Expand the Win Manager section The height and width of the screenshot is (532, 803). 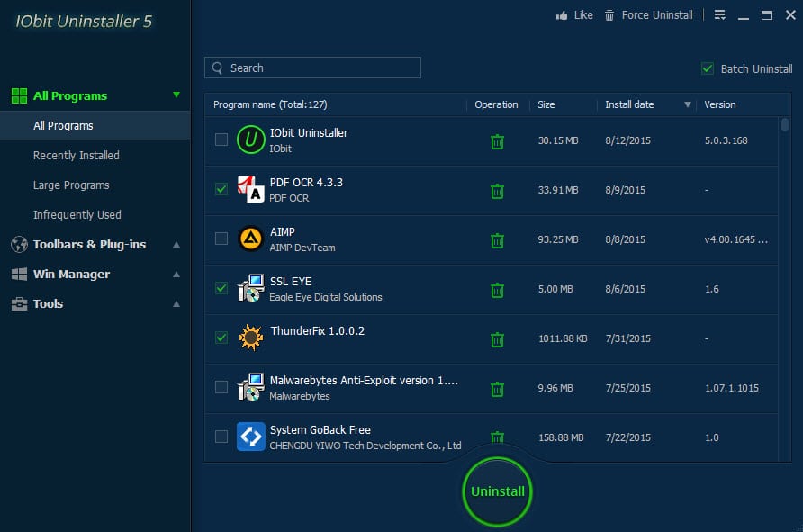coord(176,275)
